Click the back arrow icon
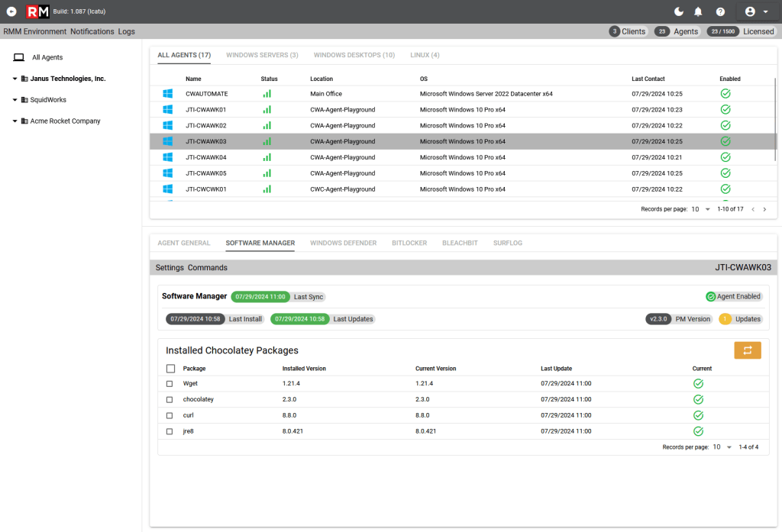The width and height of the screenshot is (782, 532). pos(11,11)
